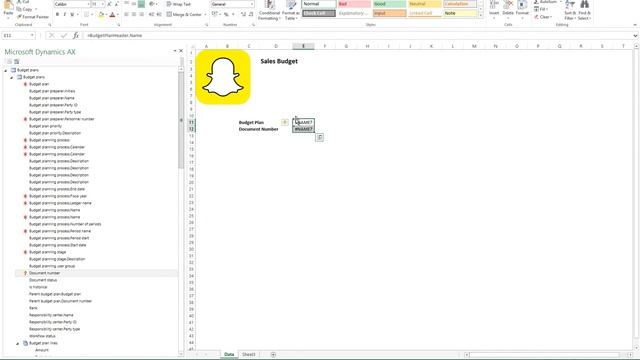Switch to the Sheet1 tab

248,355
